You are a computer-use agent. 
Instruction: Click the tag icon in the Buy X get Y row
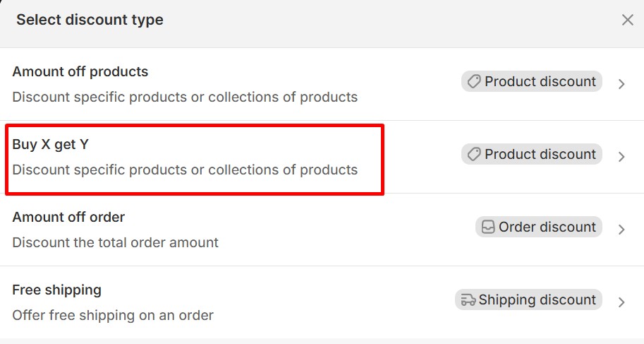pyautogui.click(x=474, y=155)
